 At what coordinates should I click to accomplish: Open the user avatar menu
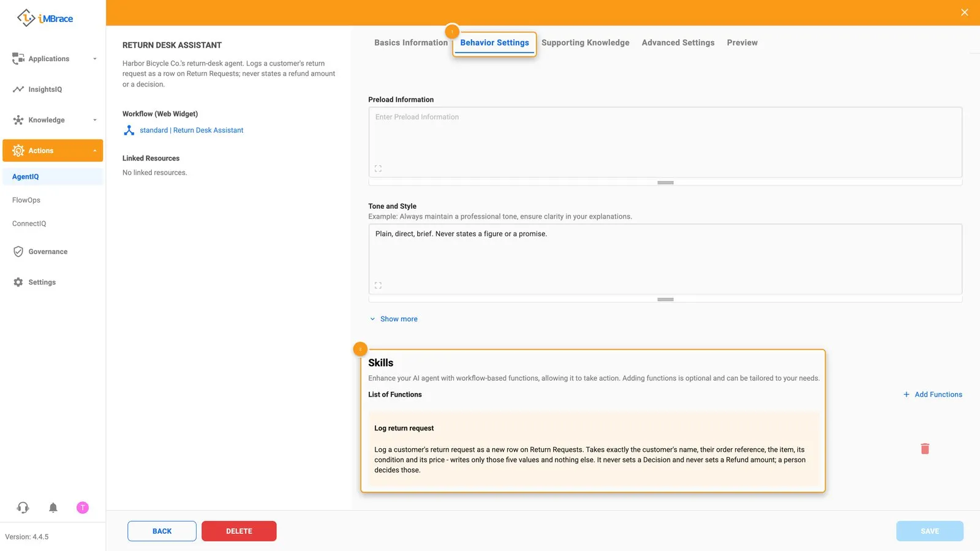coord(83,508)
